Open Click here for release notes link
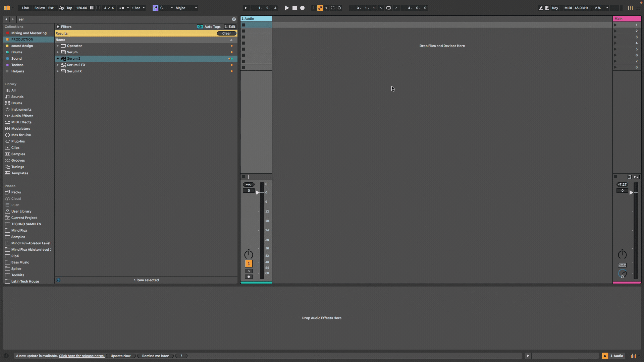Viewport: 644px width, 362px height. pyautogui.click(x=81, y=356)
